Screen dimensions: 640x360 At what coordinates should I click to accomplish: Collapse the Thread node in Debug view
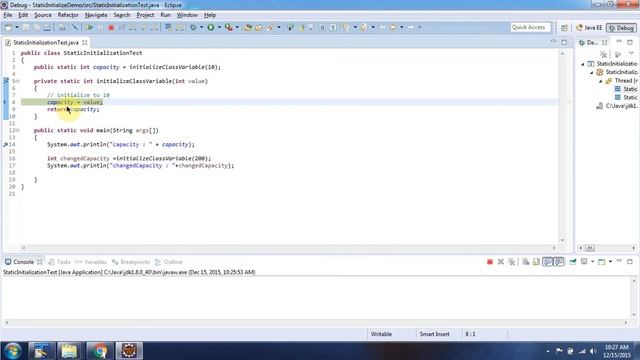click(601, 81)
